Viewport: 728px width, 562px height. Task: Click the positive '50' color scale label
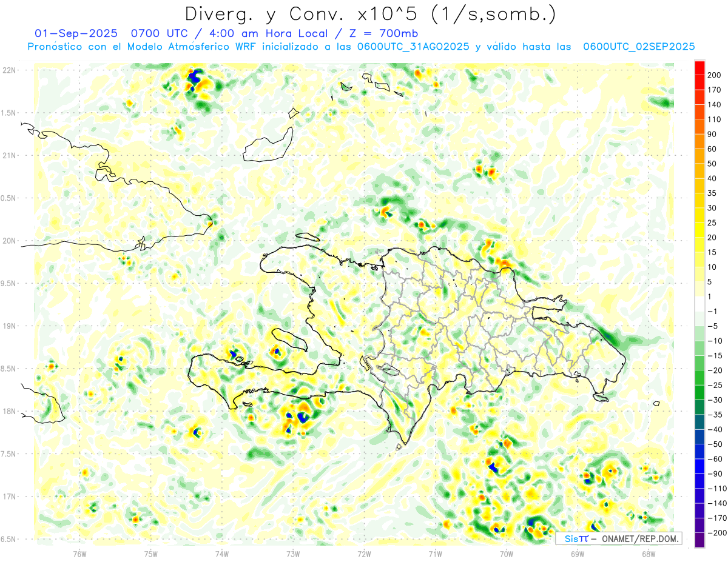click(712, 164)
